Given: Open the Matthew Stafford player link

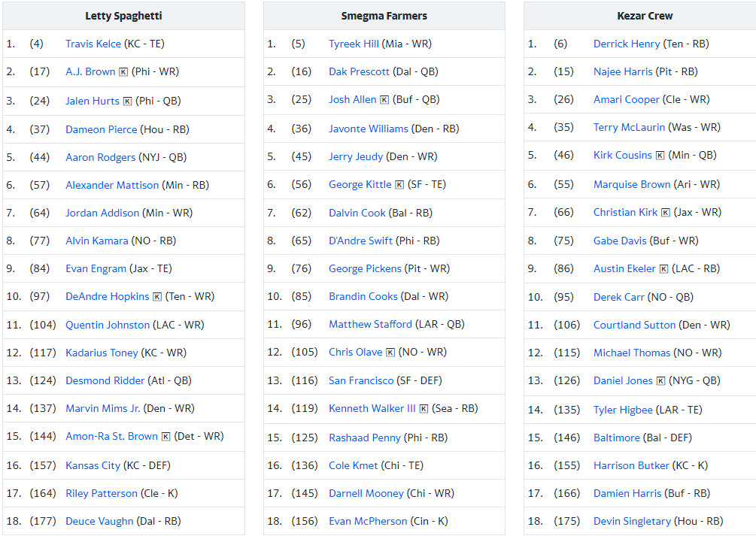Looking at the screenshot, I should [x=370, y=324].
